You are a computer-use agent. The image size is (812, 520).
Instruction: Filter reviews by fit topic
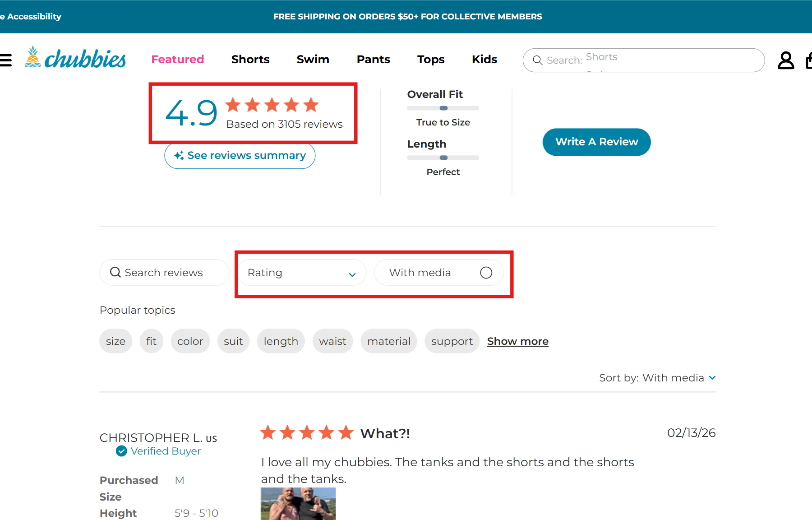tap(151, 341)
